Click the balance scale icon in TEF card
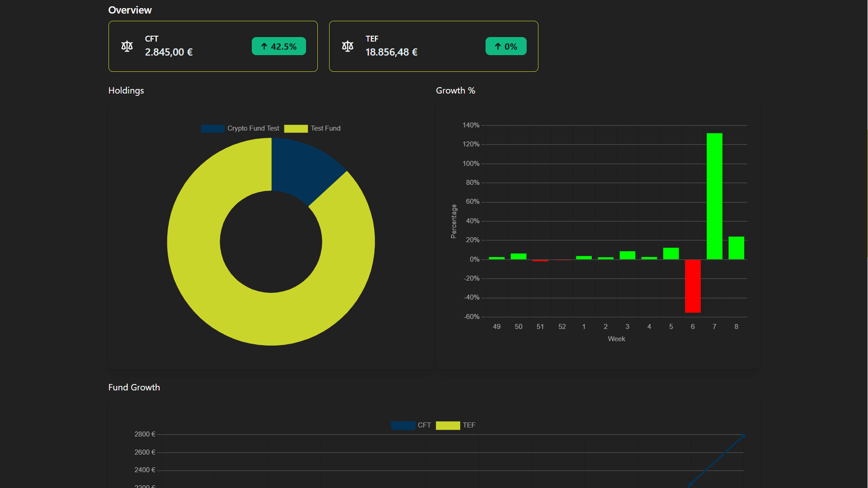The image size is (868, 488). click(x=348, y=46)
